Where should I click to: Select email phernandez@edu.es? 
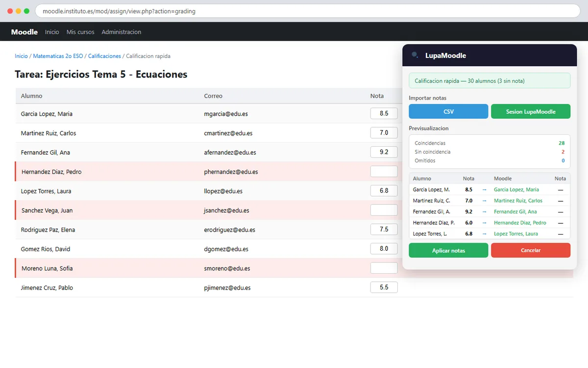click(231, 172)
